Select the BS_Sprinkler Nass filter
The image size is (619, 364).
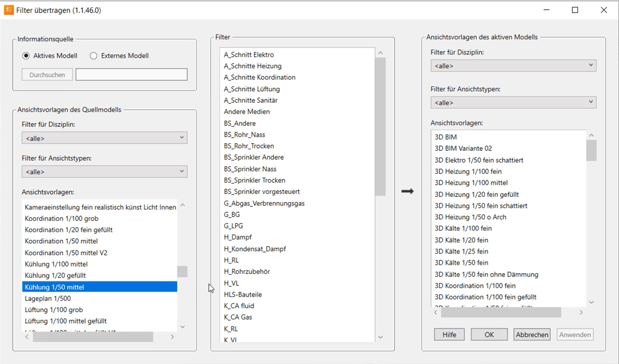(x=250, y=169)
